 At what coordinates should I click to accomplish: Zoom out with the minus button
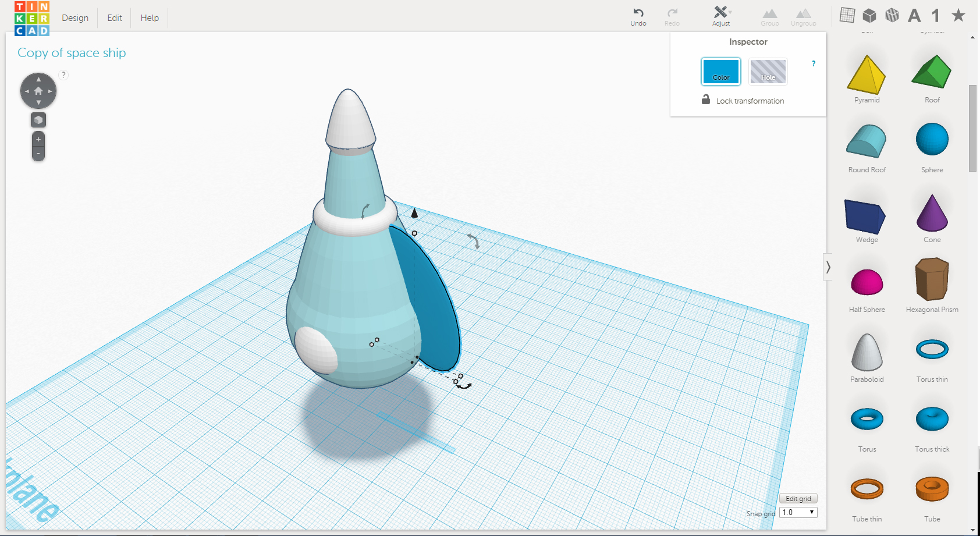coord(38,154)
